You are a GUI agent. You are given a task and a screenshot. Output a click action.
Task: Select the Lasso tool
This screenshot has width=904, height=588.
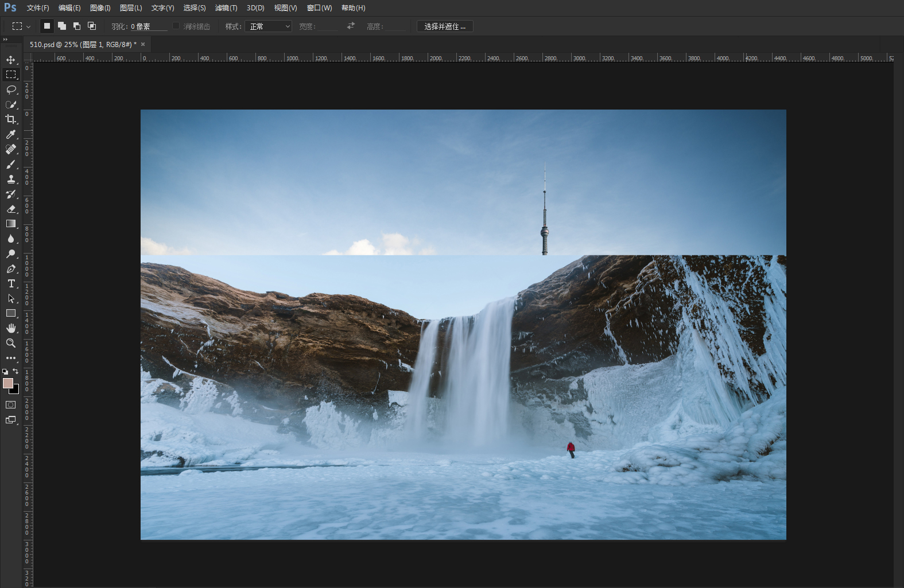coord(11,89)
